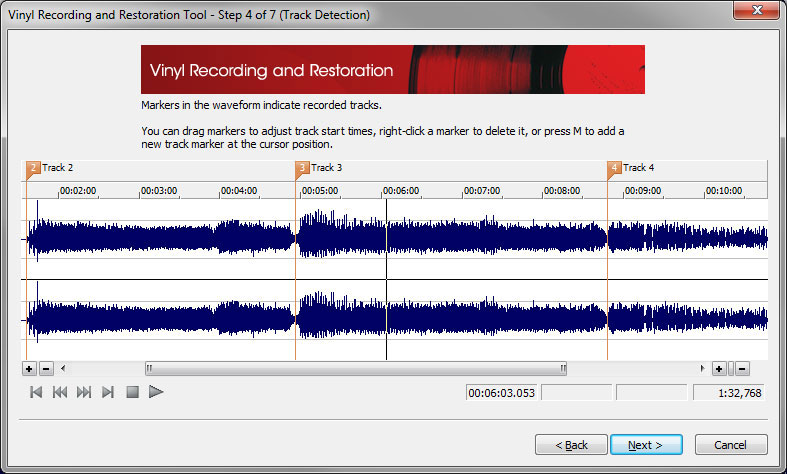Click the horizontal scrollbar thumb
This screenshot has height=474, width=787.
tap(356, 369)
